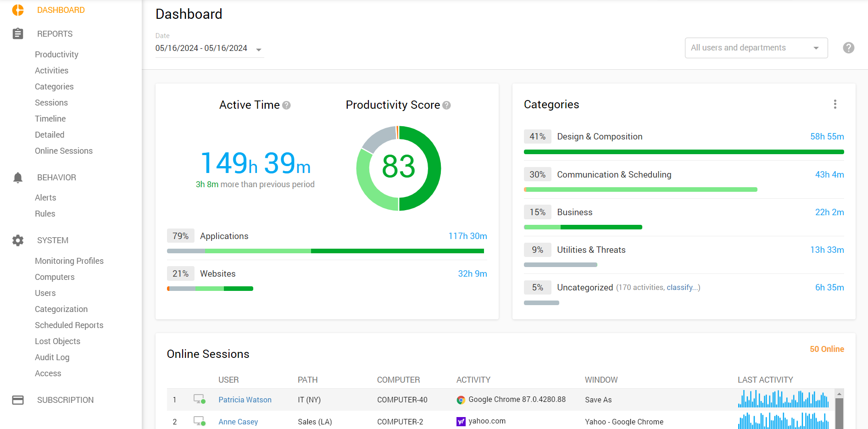Open the Scheduled Reports page
This screenshot has height=429, width=868.
tap(69, 325)
